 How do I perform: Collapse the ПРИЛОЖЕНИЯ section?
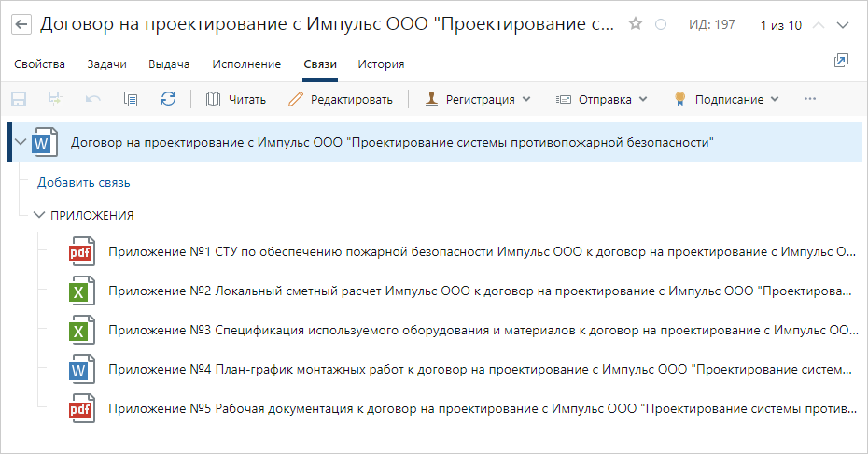[x=39, y=215]
